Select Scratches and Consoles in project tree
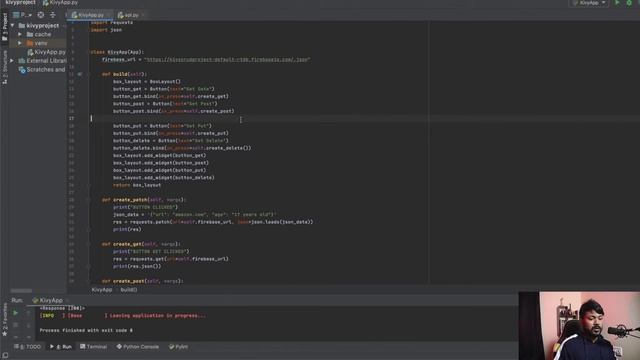 (x=42, y=70)
